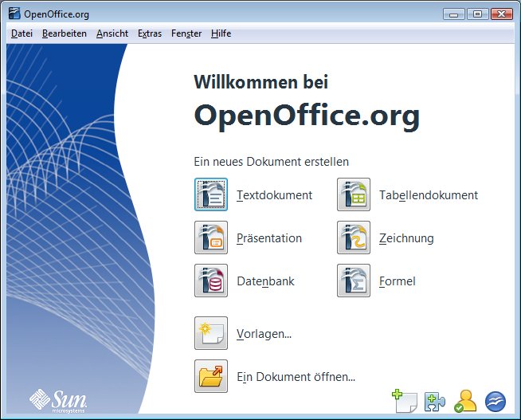
Task: Click the Tabellendokument spreadsheet icon
Action: (354, 194)
